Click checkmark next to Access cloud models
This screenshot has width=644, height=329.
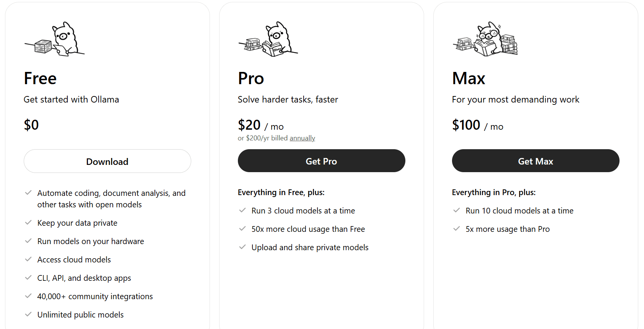pyautogui.click(x=28, y=259)
